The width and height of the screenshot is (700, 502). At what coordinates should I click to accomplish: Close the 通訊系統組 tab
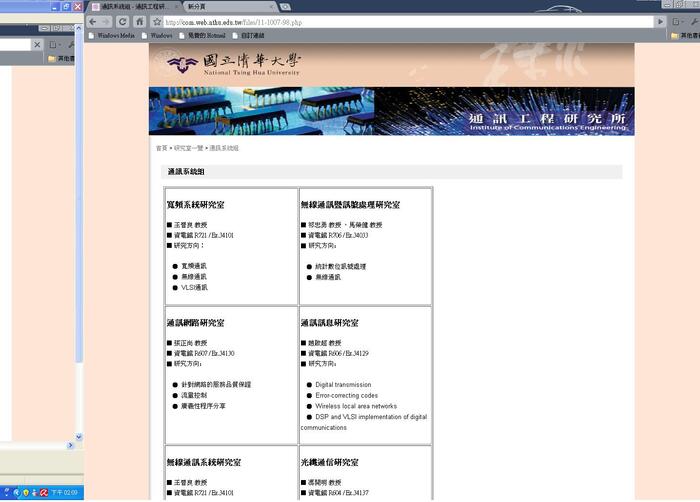[175, 7]
